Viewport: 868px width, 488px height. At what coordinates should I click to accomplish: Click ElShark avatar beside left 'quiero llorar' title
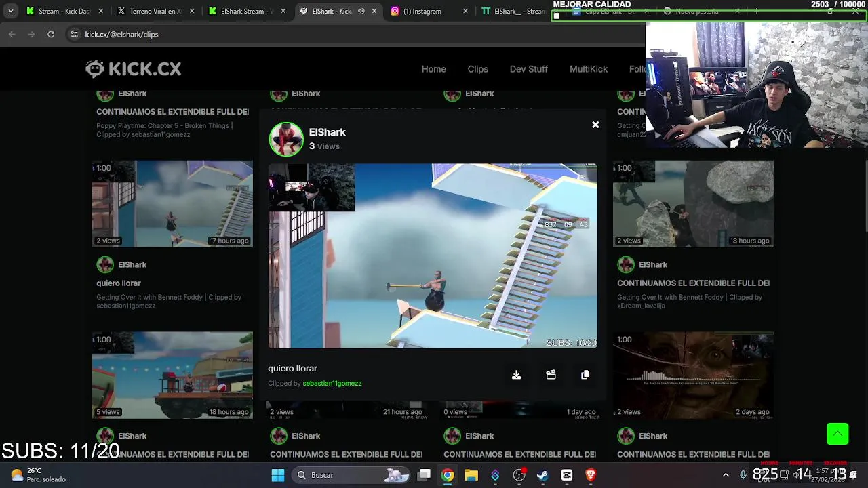pos(105,264)
